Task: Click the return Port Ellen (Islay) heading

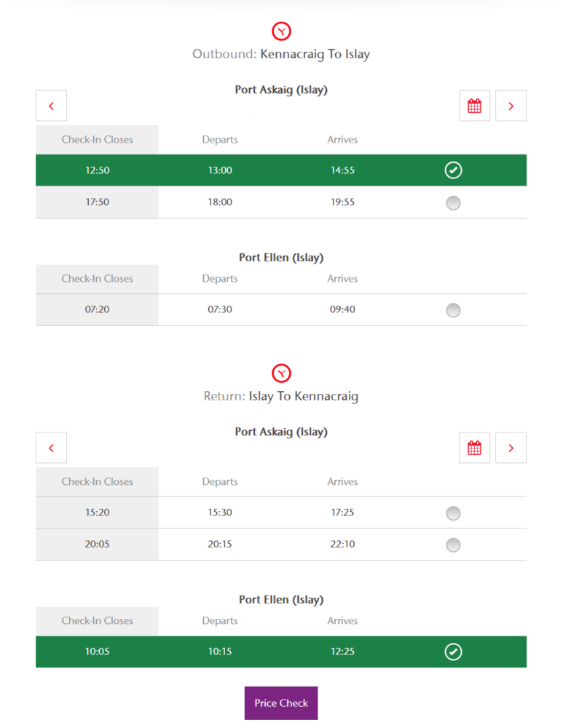Action: pos(281,600)
